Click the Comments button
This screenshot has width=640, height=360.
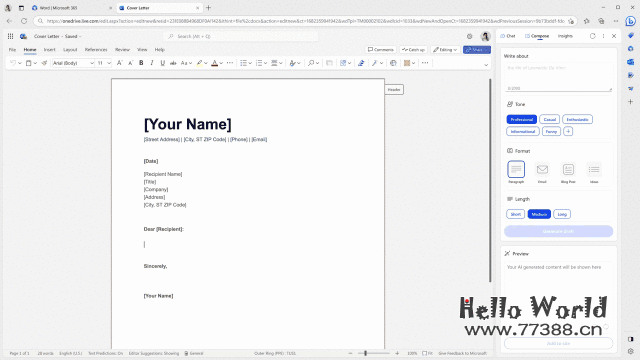381,50
